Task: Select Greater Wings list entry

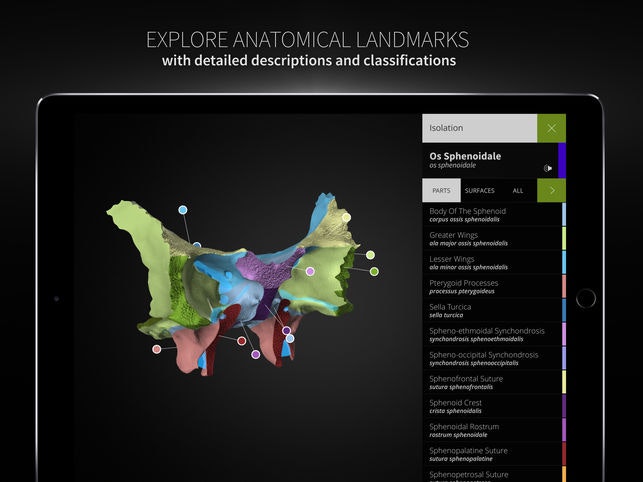Action: [x=492, y=238]
